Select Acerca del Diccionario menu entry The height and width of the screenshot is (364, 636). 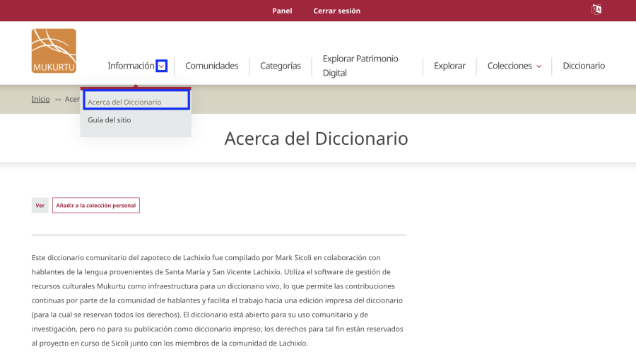tap(136, 100)
